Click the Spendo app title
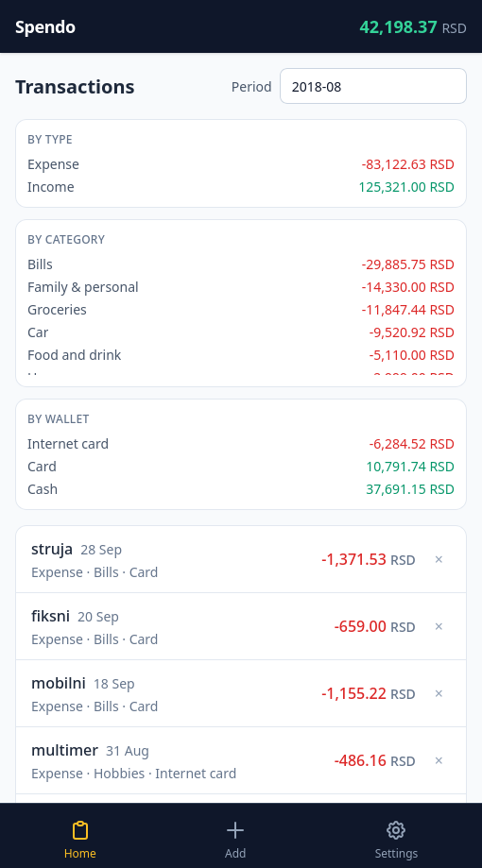482x868 pixels. 45,27
